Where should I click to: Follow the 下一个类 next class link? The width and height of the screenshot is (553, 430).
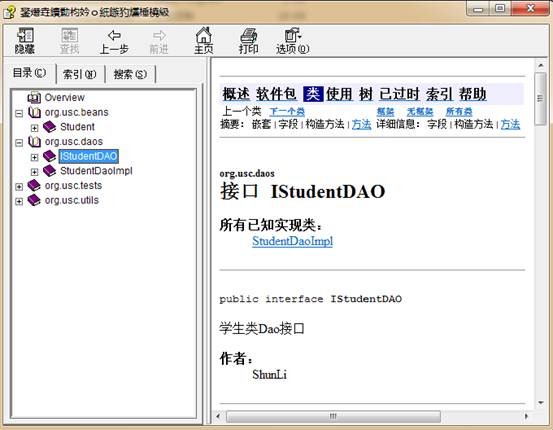pos(287,112)
